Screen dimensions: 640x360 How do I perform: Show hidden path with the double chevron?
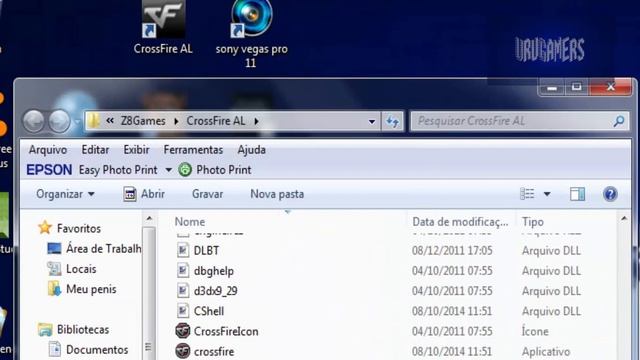pyautogui.click(x=110, y=121)
